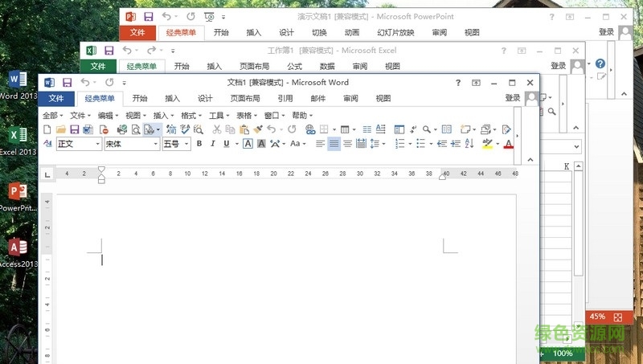This screenshot has width=643, height=364.
Task: Click the Spelling and Grammar check icon
Action: coord(186,129)
